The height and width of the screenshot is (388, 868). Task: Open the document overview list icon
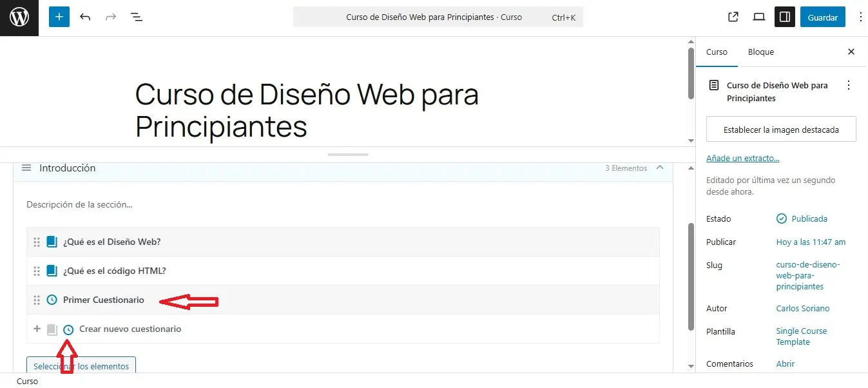pyautogui.click(x=137, y=17)
